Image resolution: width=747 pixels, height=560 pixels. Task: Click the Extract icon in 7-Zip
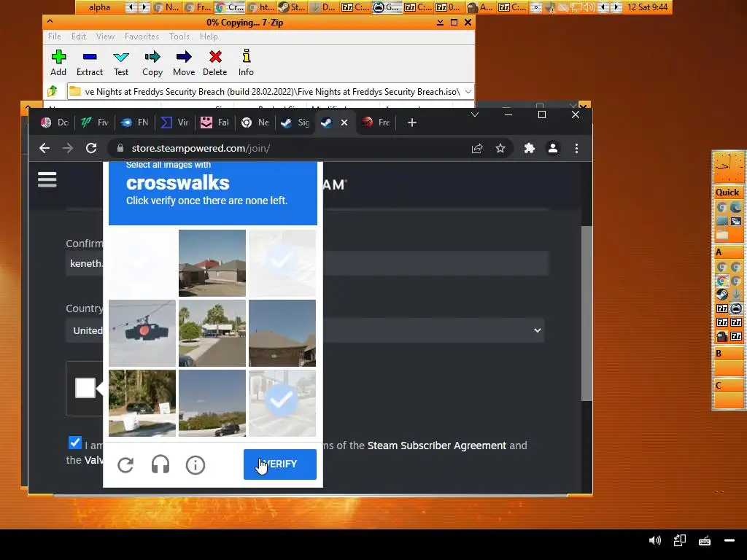pyautogui.click(x=90, y=57)
